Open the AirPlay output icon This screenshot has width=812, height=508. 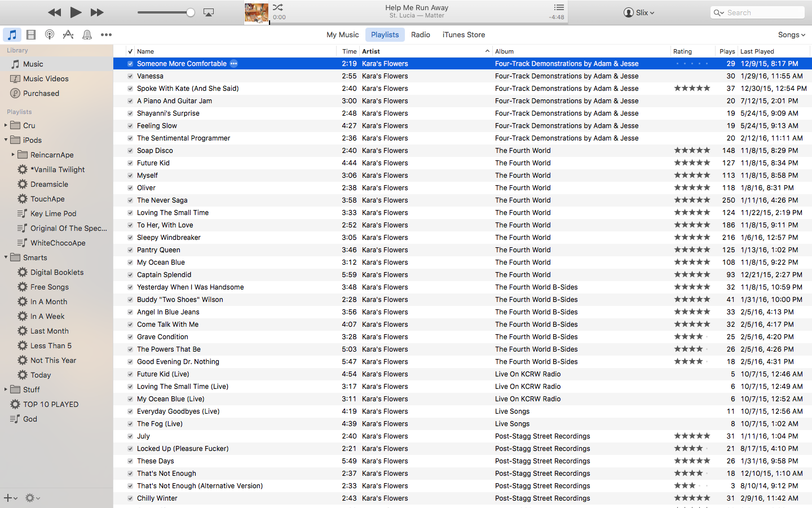(x=209, y=12)
